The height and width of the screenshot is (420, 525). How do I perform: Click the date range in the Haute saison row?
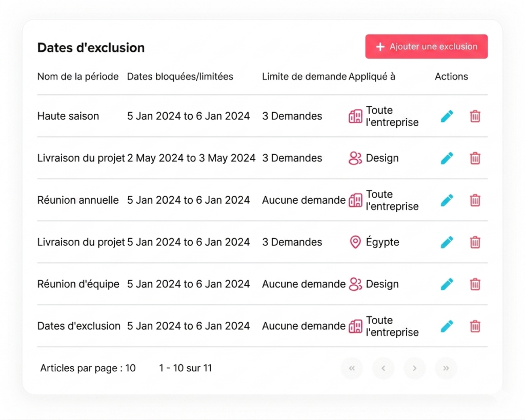tap(189, 116)
